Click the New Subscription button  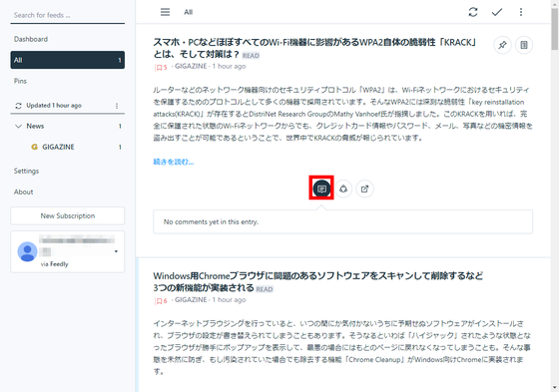point(68,215)
